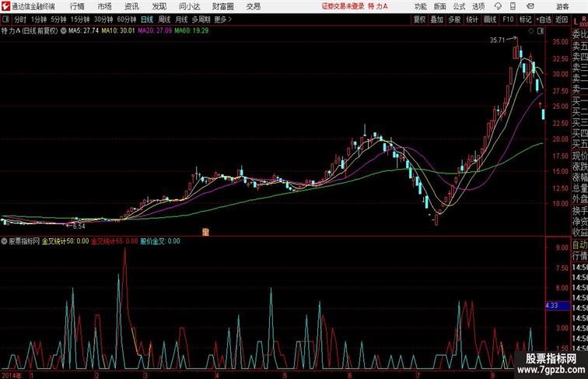588x379 pixels.
Task: Toggle right panel icon at chart top-right
Action: 541,31
